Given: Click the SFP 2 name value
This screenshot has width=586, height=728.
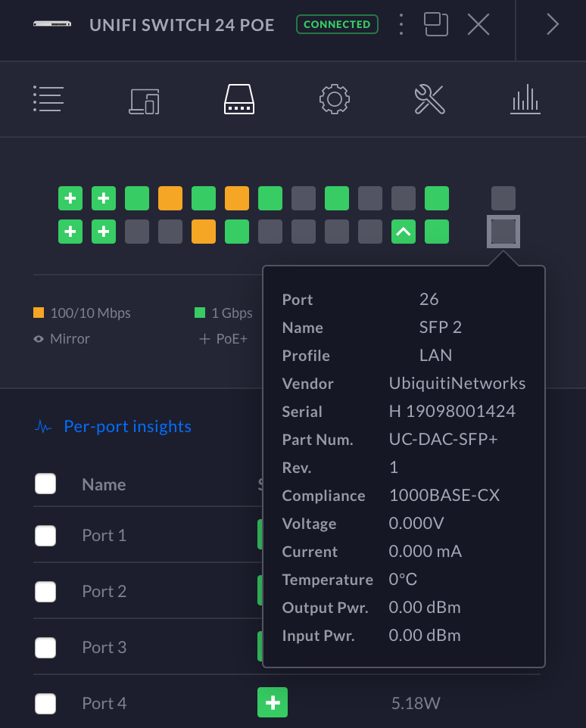Looking at the screenshot, I should (x=441, y=328).
